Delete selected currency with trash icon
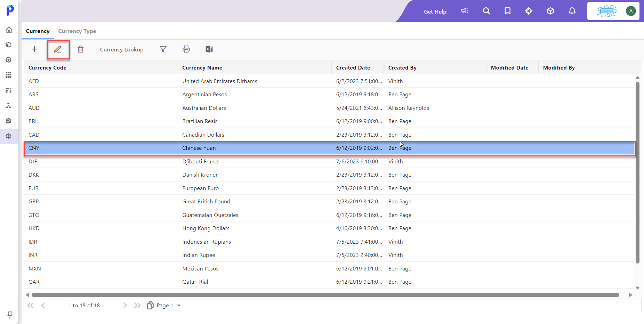 point(81,49)
